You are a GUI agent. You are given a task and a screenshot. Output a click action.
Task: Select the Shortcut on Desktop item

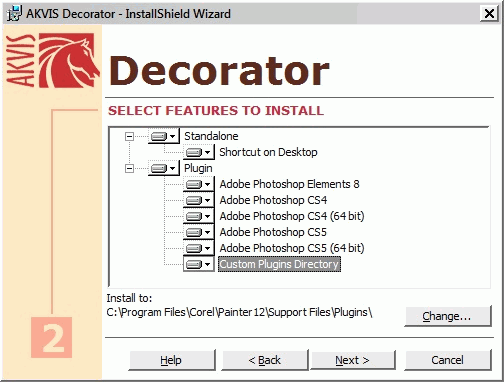(268, 152)
